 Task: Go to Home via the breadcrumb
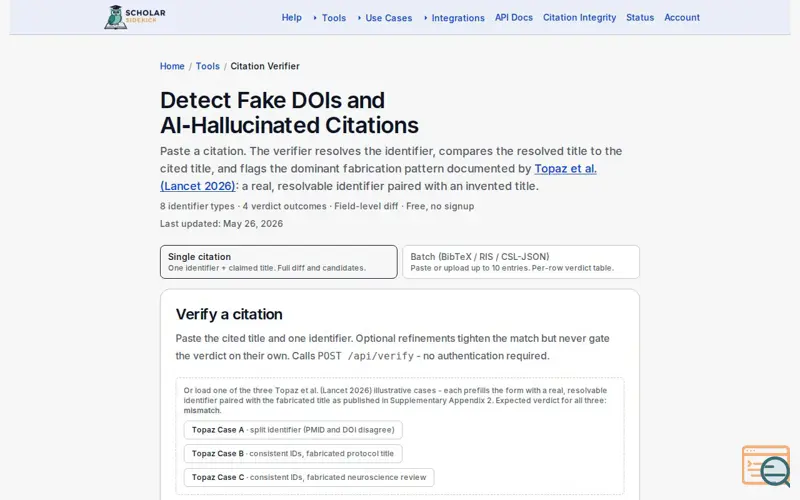172,66
